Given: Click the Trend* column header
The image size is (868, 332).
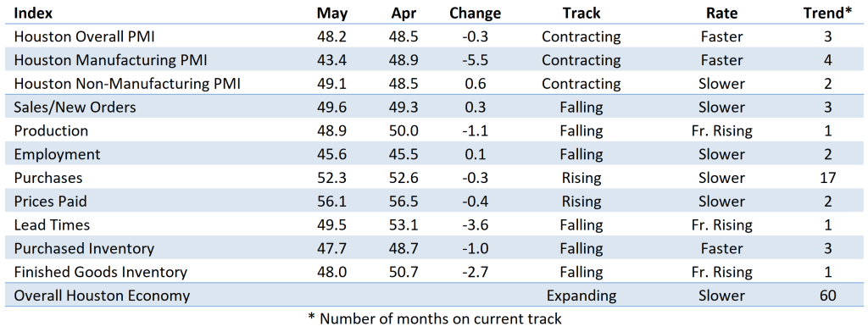Looking at the screenshot, I should [827, 13].
